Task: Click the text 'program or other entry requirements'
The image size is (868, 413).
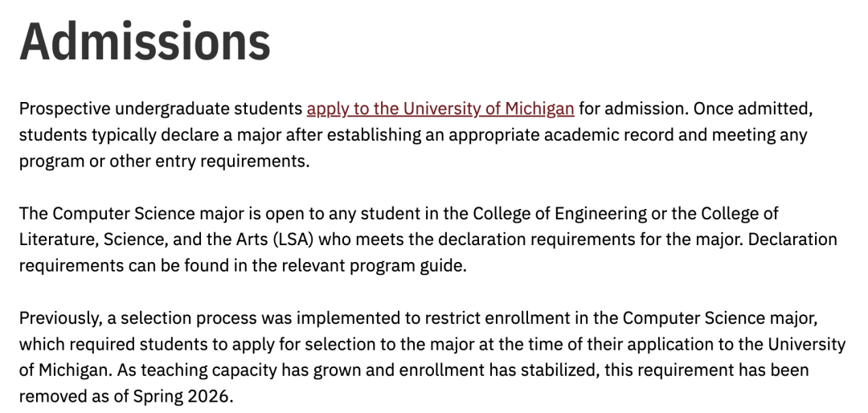Action: (162, 162)
